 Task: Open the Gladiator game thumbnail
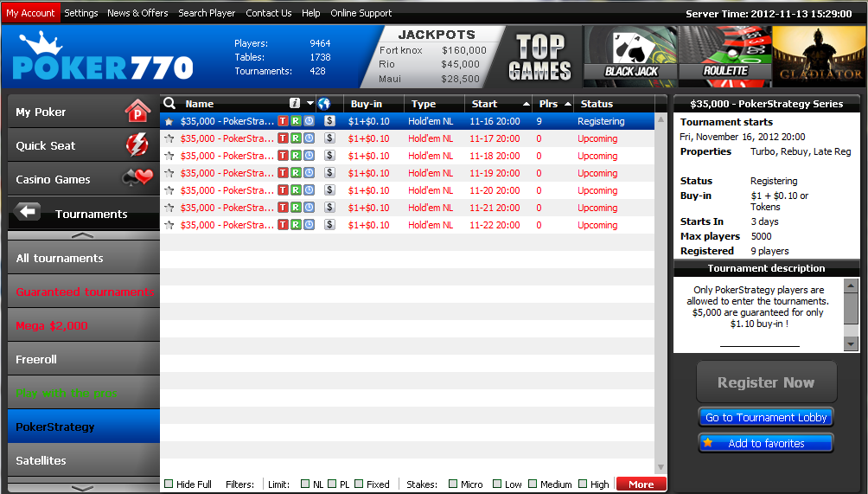(x=820, y=56)
